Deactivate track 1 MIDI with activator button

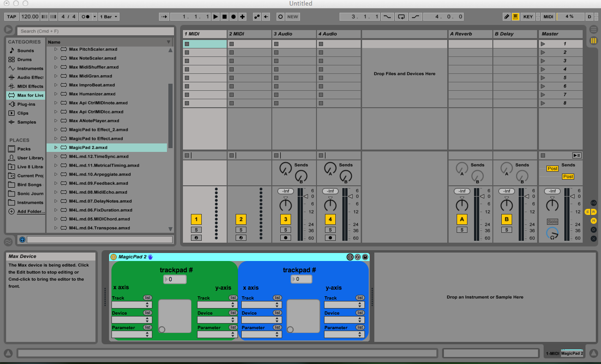[x=196, y=219]
